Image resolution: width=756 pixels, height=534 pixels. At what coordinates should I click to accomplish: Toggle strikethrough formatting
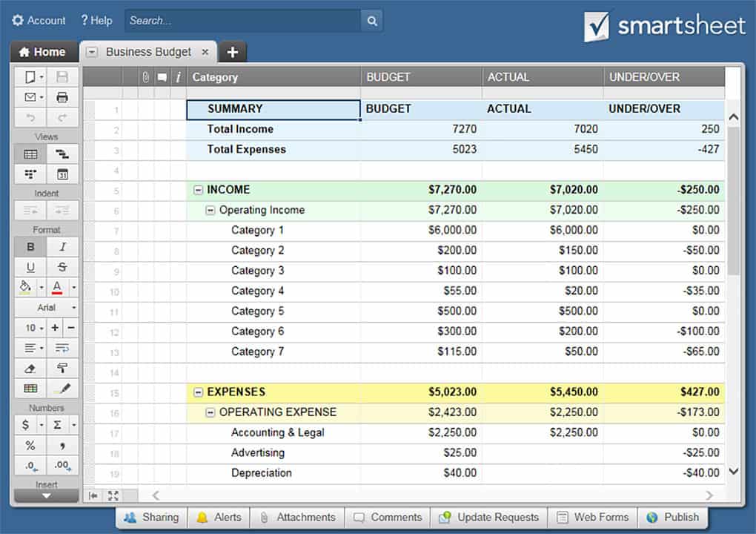(62, 267)
